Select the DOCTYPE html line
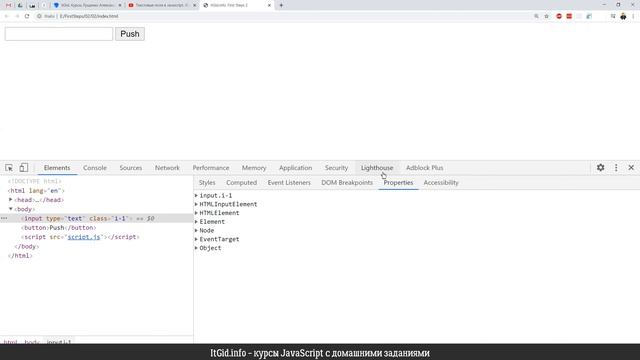The image size is (640, 360). [x=35, y=181]
